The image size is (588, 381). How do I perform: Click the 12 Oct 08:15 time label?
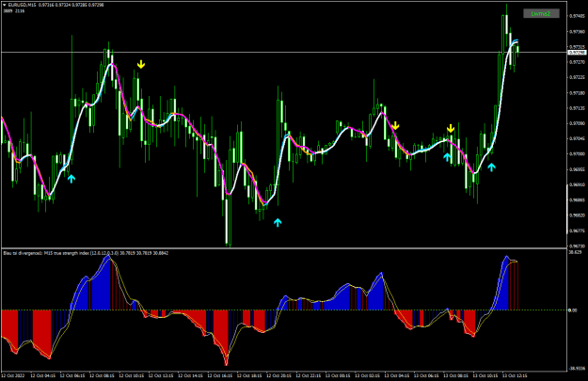tap(102, 375)
